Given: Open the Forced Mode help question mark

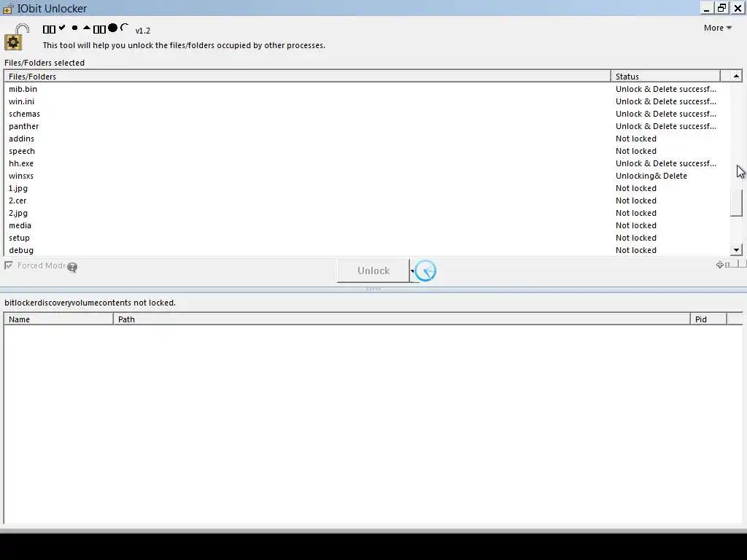Looking at the screenshot, I should coord(72,267).
